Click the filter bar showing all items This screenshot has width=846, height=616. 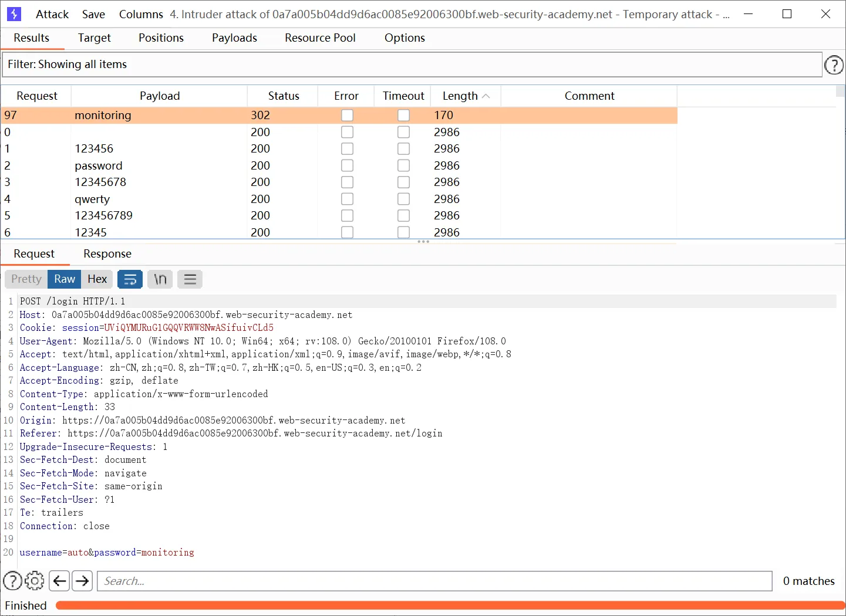412,65
